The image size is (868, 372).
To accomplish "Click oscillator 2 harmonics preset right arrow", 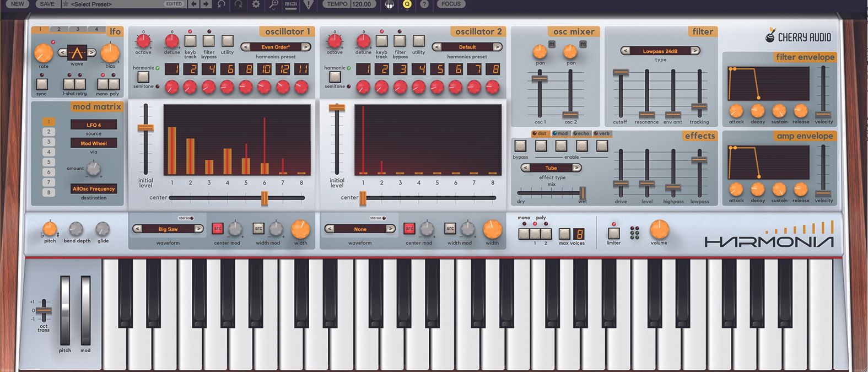I will (497, 47).
